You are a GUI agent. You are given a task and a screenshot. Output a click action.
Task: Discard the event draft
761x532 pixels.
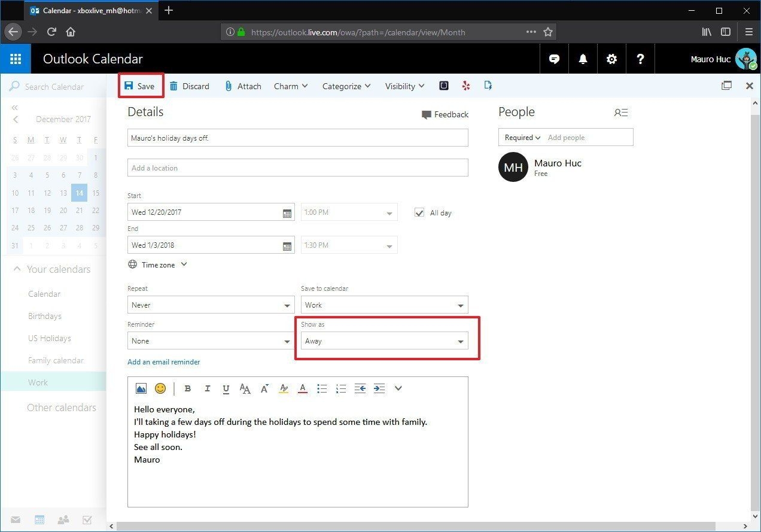click(189, 86)
